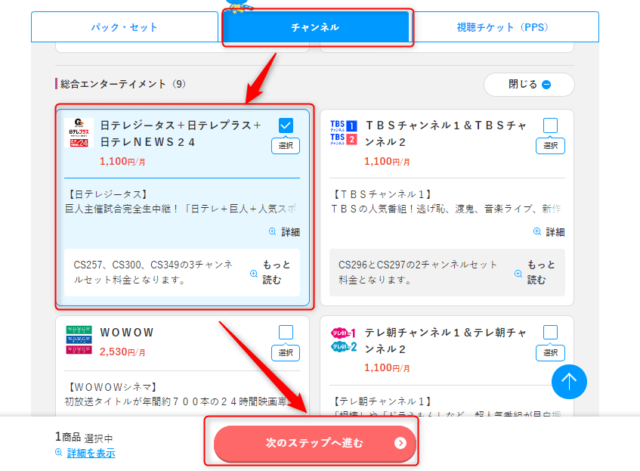
Task: Tick the WOWOW selection checkbox
Action: tap(286, 332)
